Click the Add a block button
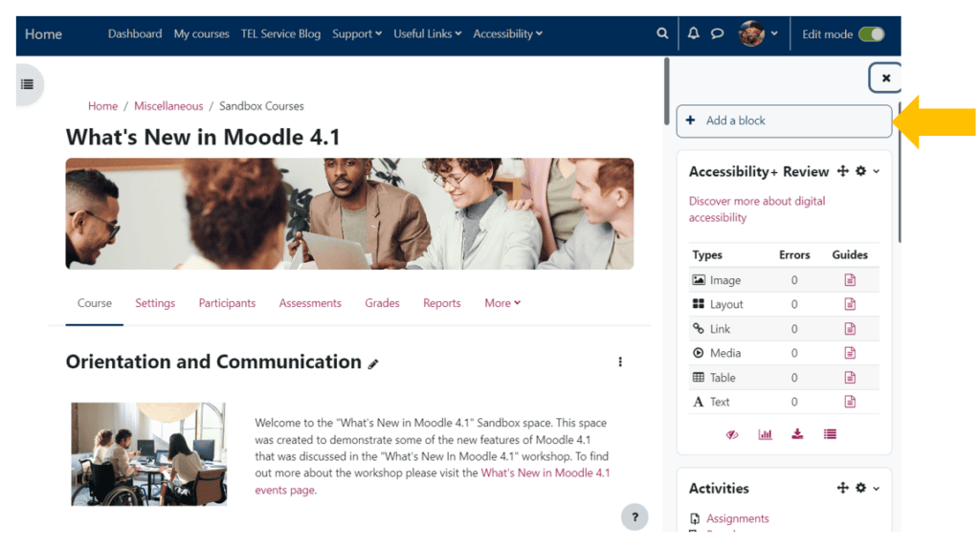This screenshot has width=980, height=548. click(784, 121)
